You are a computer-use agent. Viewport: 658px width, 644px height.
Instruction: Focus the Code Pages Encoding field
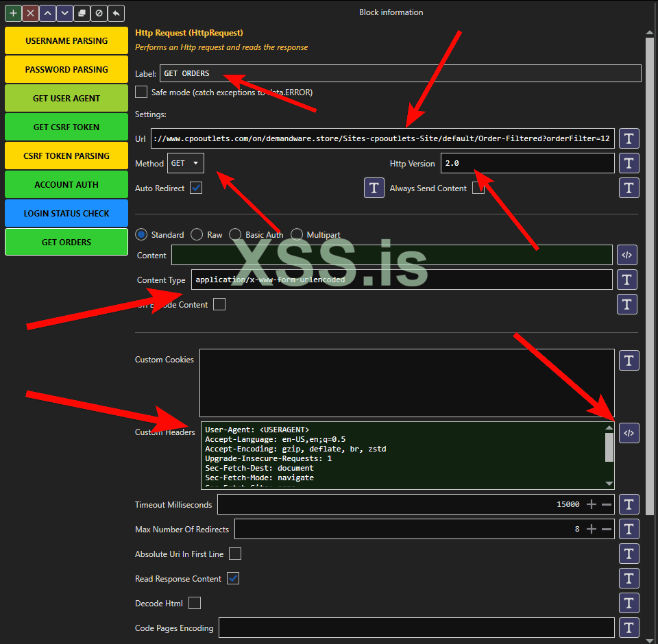click(417, 628)
